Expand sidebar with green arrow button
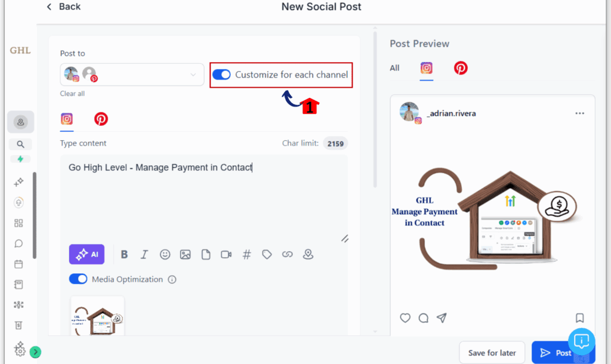This screenshot has width=611, height=364. (x=35, y=352)
